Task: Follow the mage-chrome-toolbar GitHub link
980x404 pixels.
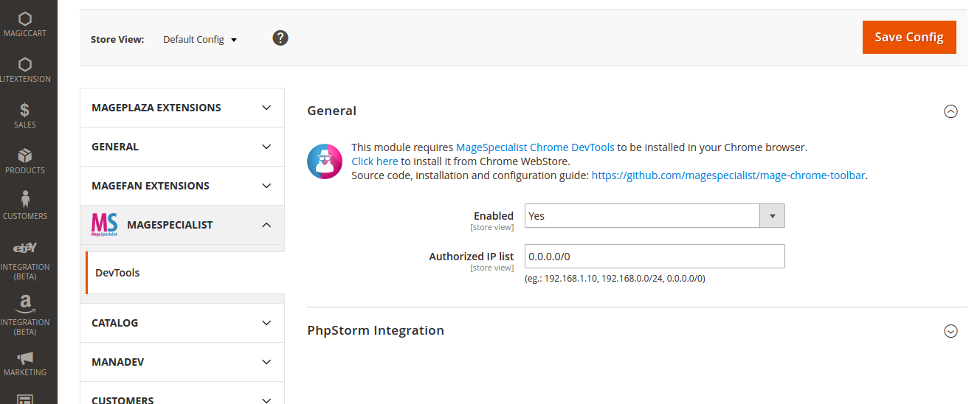Action: (728, 175)
